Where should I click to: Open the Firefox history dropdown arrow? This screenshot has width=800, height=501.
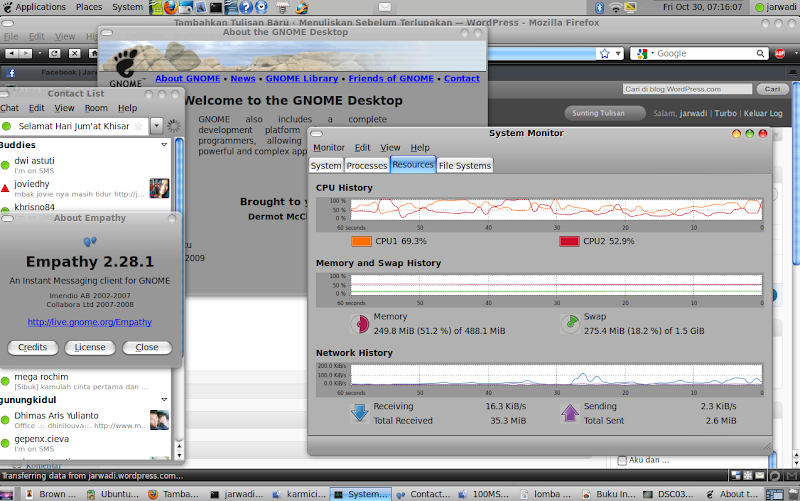[x=39, y=53]
